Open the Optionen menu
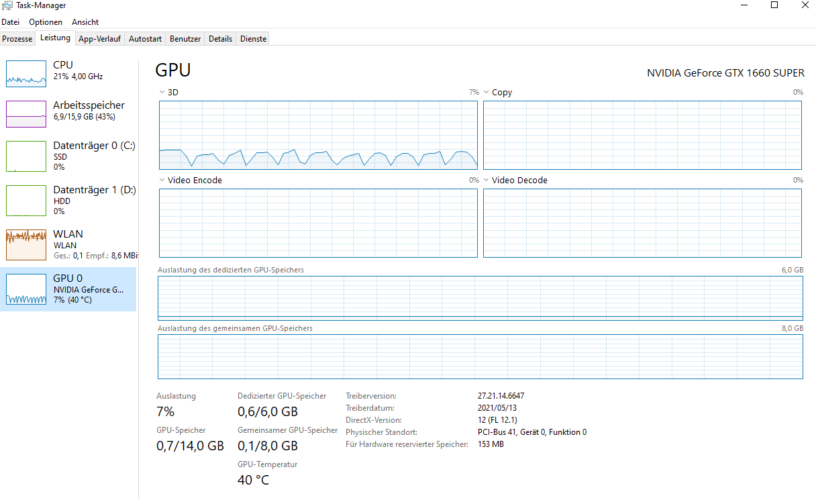 click(x=46, y=22)
